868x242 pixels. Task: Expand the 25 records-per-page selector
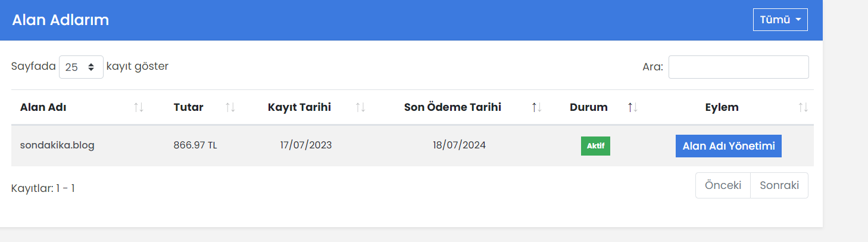(x=81, y=67)
